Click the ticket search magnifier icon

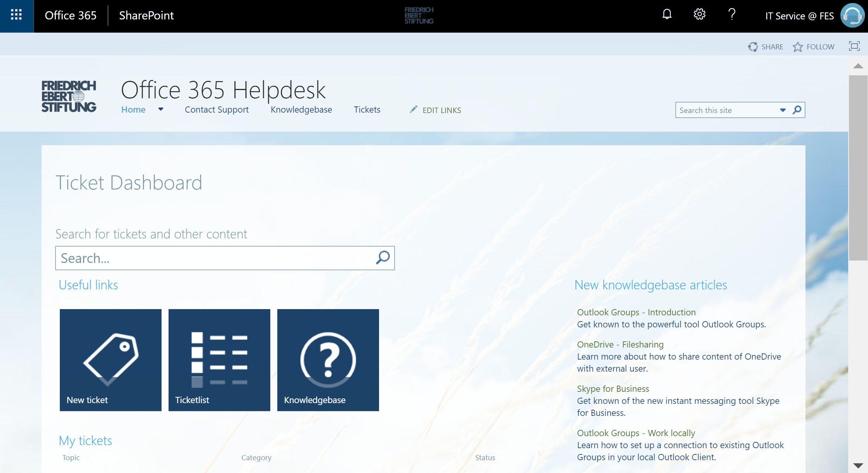383,257
